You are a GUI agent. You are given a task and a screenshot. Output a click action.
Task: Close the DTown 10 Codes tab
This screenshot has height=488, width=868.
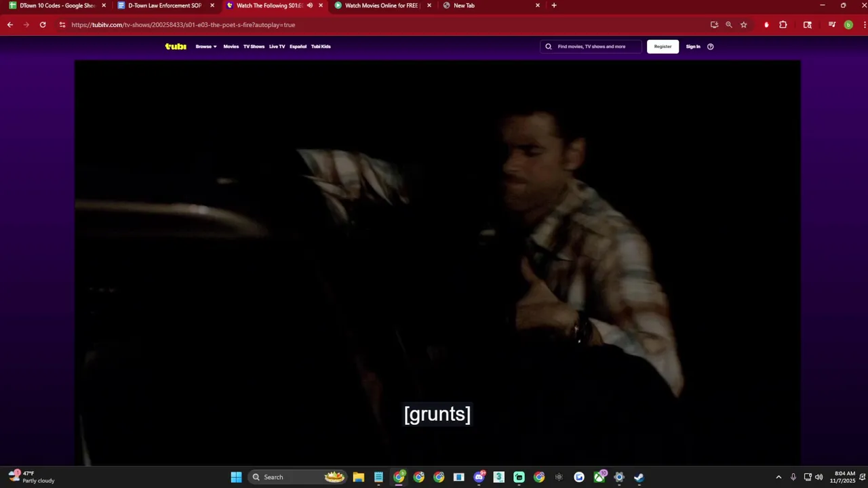[x=104, y=5]
